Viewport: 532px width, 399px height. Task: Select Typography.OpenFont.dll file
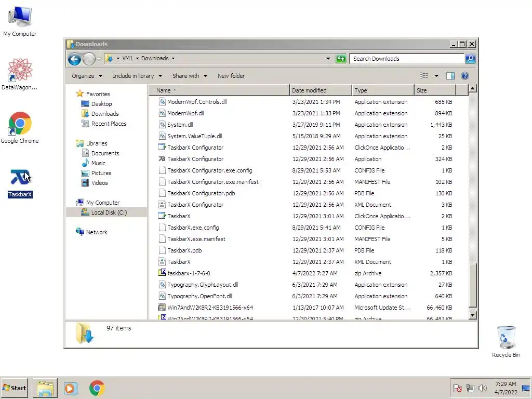[199, 296]
